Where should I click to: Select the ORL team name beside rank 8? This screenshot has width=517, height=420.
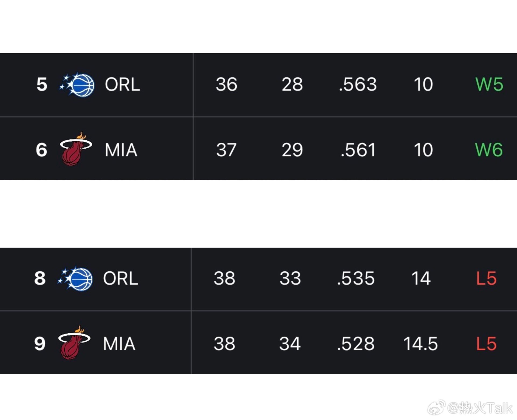pos(121,278)
